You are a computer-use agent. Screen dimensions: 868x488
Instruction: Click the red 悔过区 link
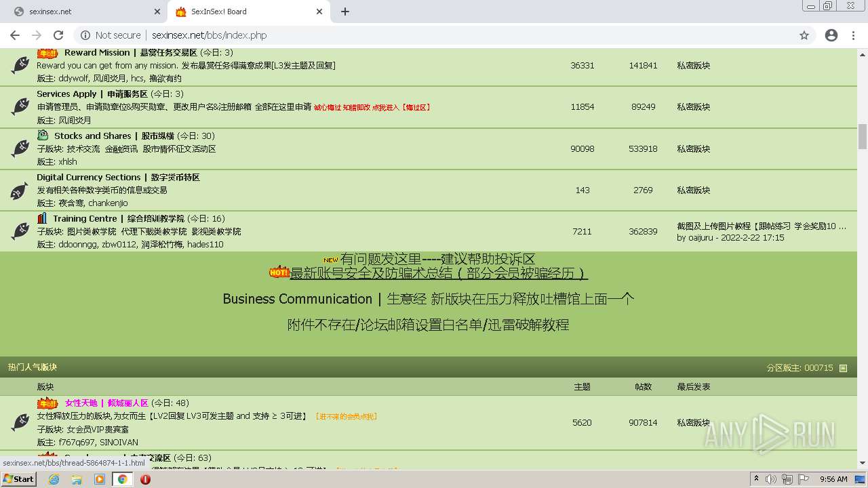(x=372, y=107)
